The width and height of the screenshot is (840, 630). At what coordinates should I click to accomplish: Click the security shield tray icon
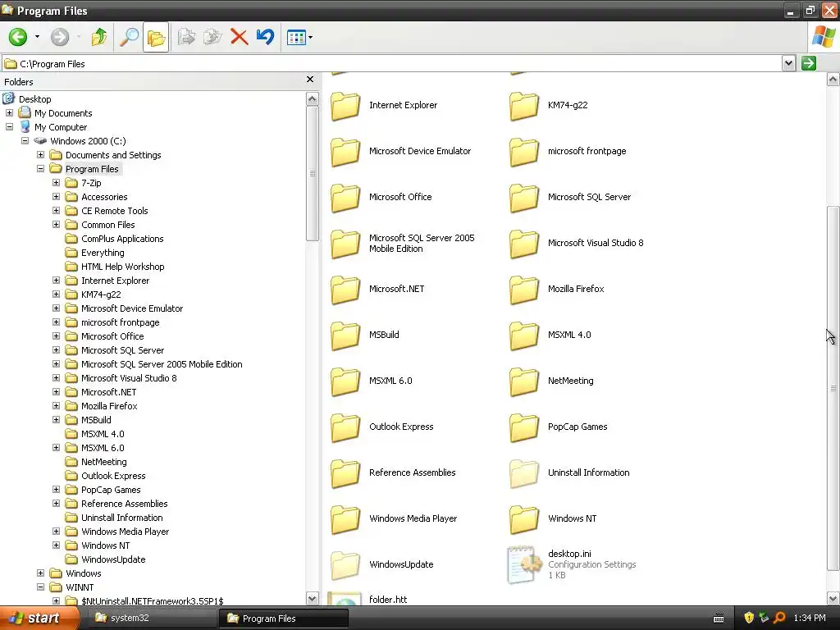[749, 618]
